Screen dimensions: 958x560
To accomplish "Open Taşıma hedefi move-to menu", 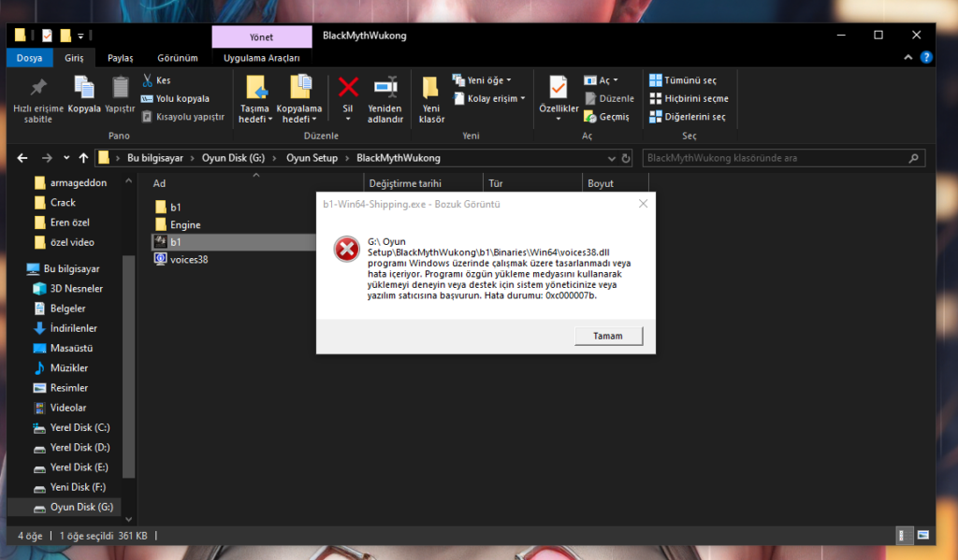I will [x=254, y=99].
